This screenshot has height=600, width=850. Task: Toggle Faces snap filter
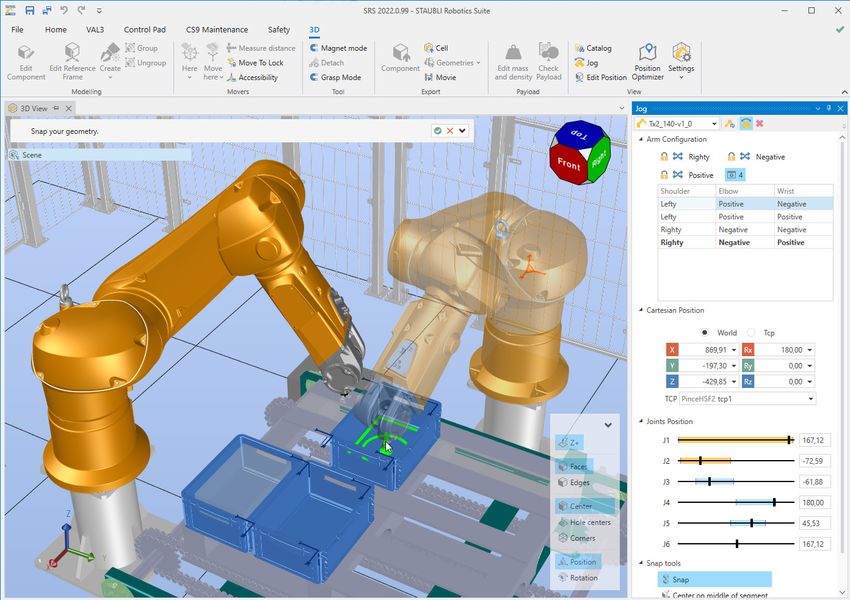[x=574, y=466]
